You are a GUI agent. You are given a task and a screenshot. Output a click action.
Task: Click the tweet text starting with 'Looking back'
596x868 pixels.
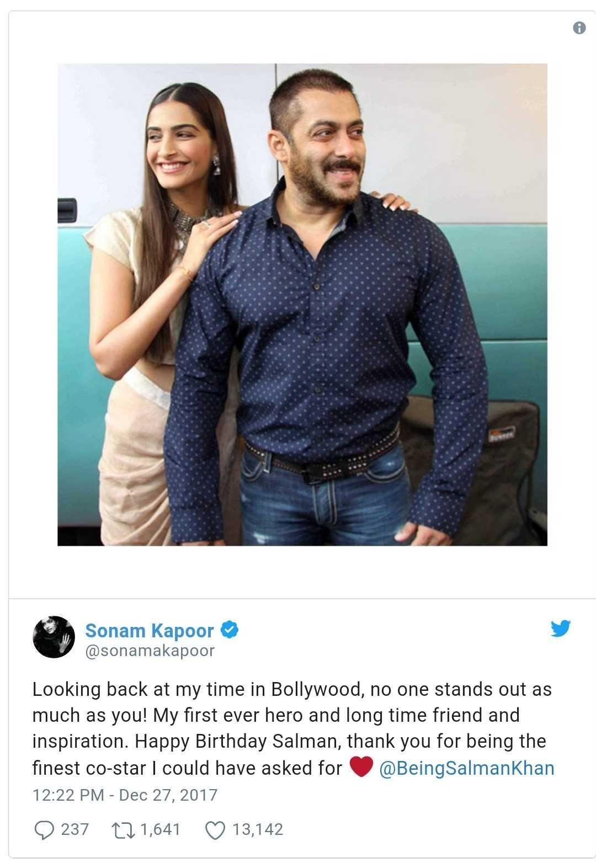(x=293, y=728)
